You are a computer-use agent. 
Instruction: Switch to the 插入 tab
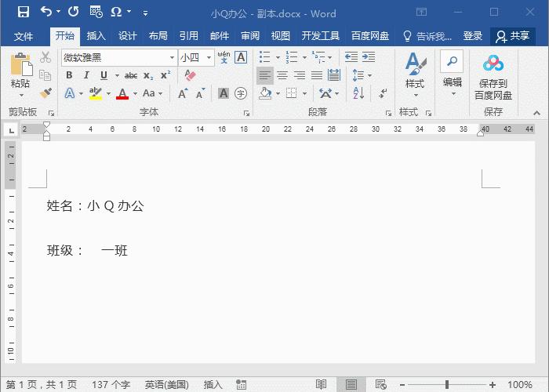coord(96,36)
